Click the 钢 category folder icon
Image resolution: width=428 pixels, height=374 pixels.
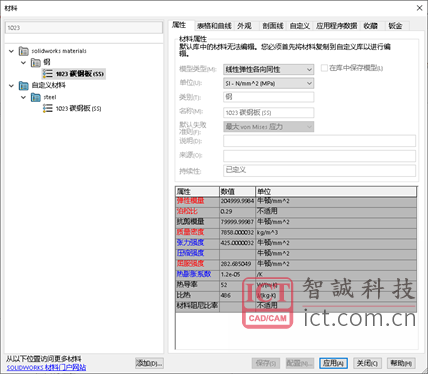click(36, 62)
